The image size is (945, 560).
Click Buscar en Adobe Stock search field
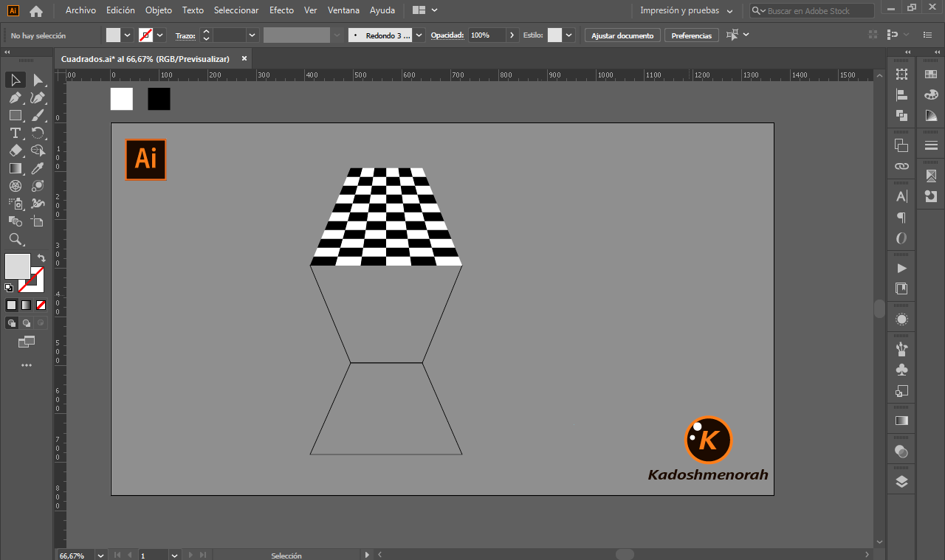tap(812, 11)
